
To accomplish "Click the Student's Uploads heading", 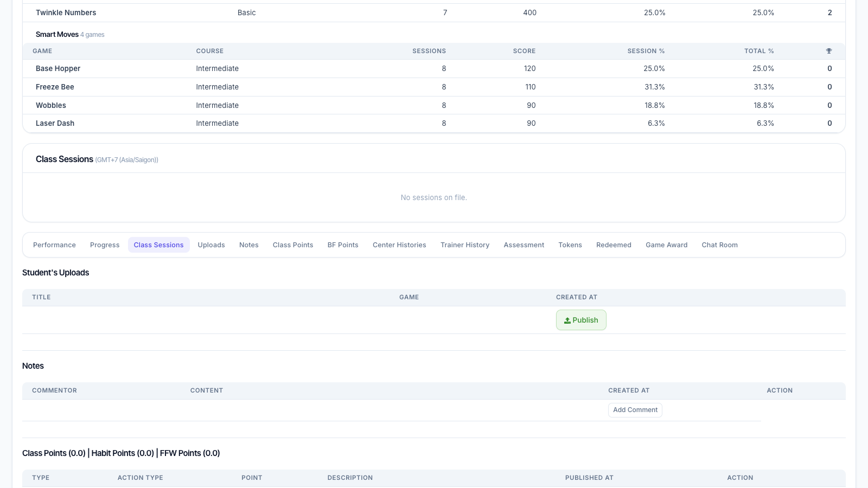I will click(x=55, y=273).
